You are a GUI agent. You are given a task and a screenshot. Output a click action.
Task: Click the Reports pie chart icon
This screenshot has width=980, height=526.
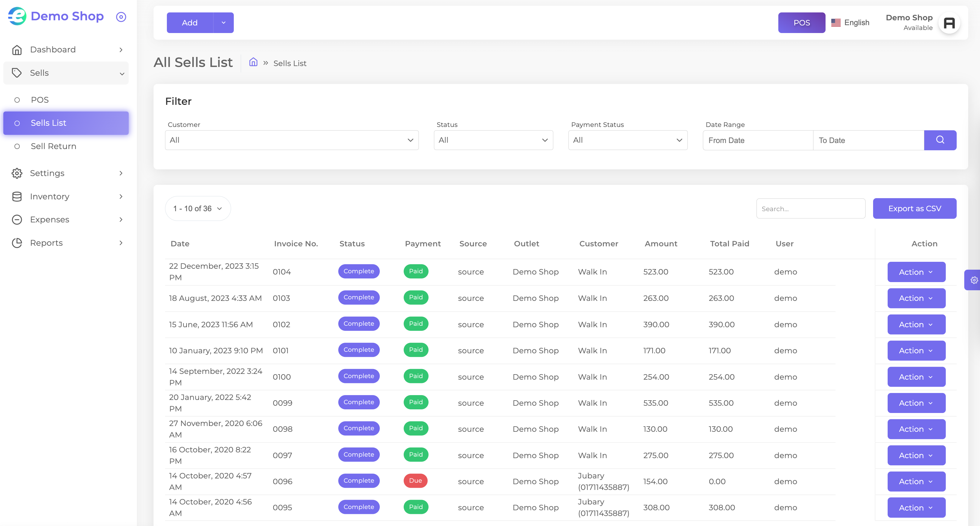(x=17, y=243)
